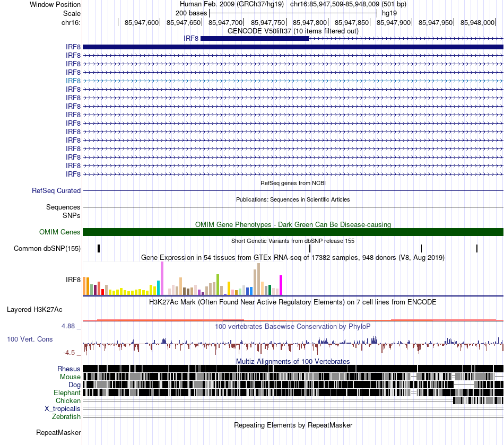
Task: Click the Elephant alignment label
Action: [x=67, y=392]
